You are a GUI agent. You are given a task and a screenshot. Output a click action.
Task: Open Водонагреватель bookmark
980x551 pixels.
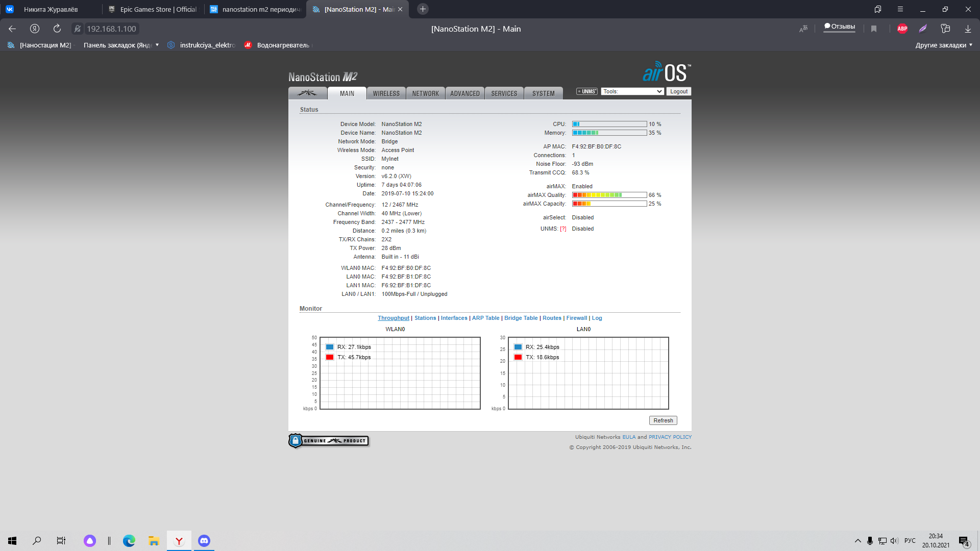pyautogui.click(x=278, y=45)
